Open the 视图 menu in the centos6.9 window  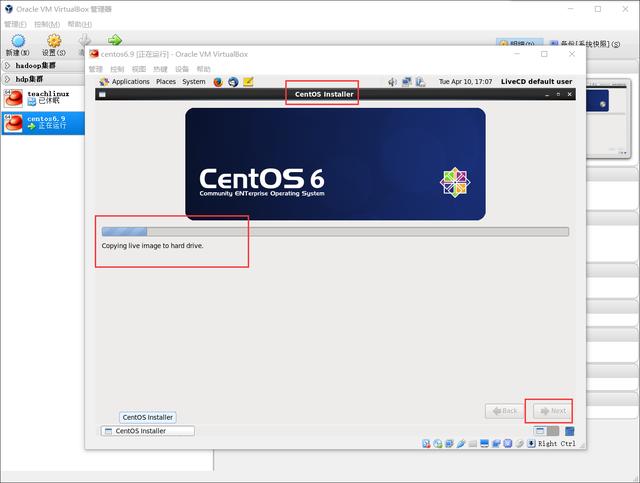[x=139, y=69]
